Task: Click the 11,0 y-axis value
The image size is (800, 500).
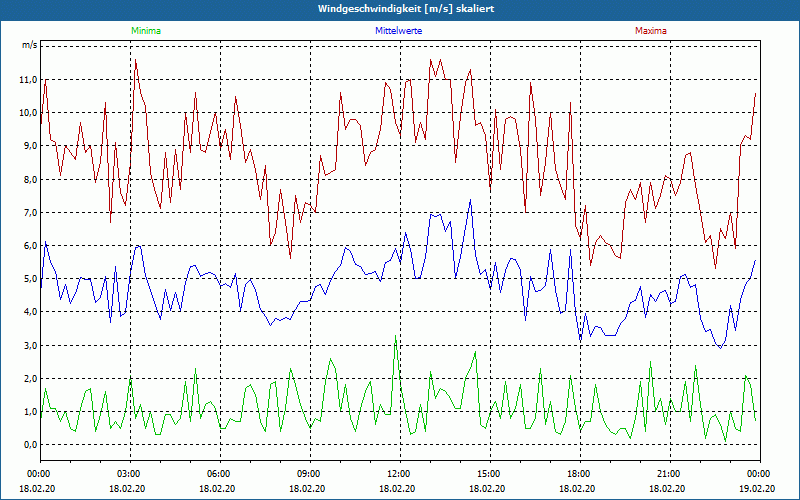Action: click(x=28, y=80)
